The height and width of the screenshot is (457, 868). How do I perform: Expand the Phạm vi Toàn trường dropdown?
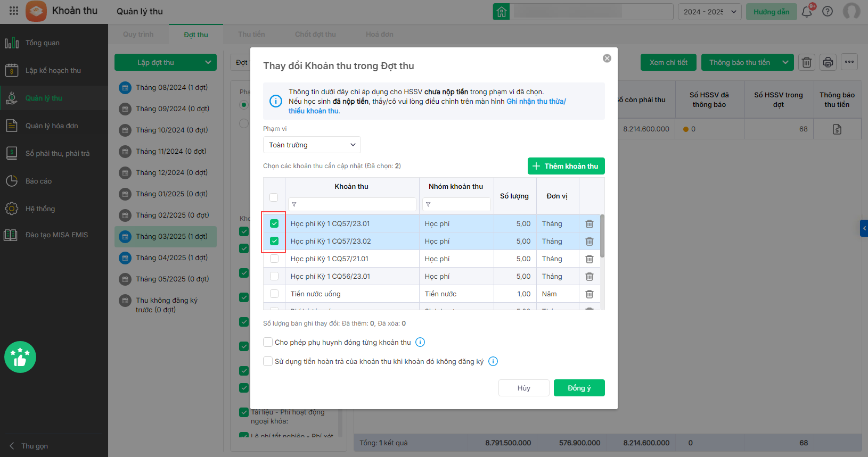pyautogui.click(x=312, y=145)
